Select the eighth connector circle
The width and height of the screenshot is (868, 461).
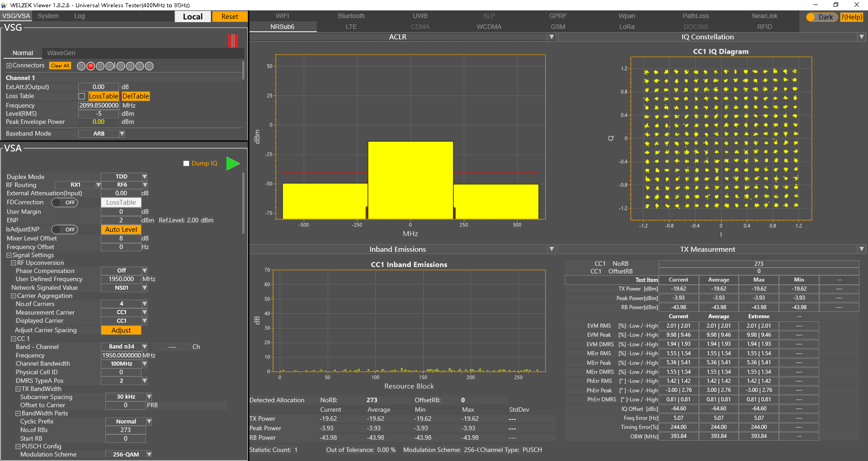149,66
